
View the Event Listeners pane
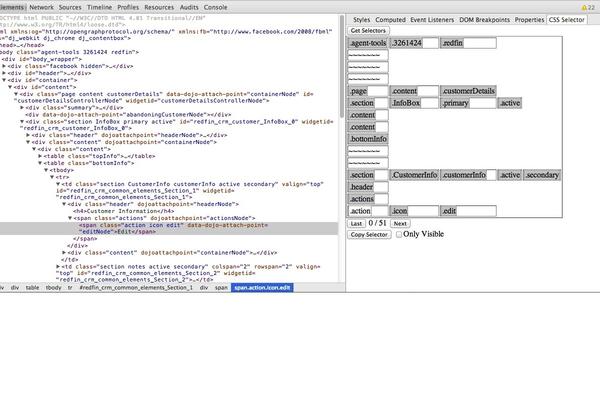click(432, 20)
